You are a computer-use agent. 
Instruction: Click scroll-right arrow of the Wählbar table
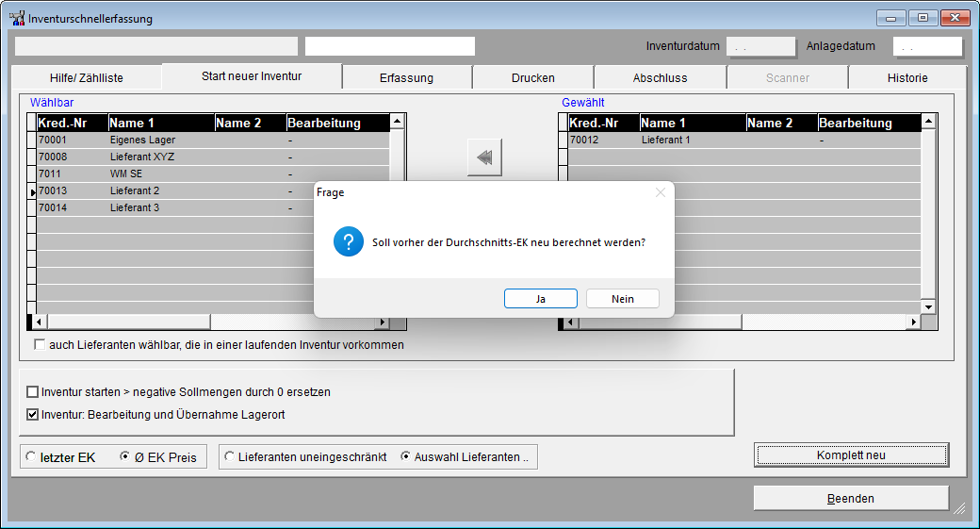[x=382, y=322]
